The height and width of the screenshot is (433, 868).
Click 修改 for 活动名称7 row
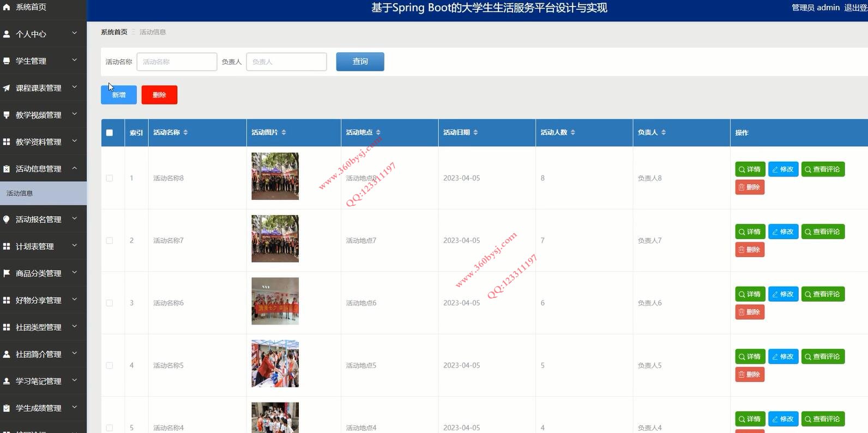[783, 231]
